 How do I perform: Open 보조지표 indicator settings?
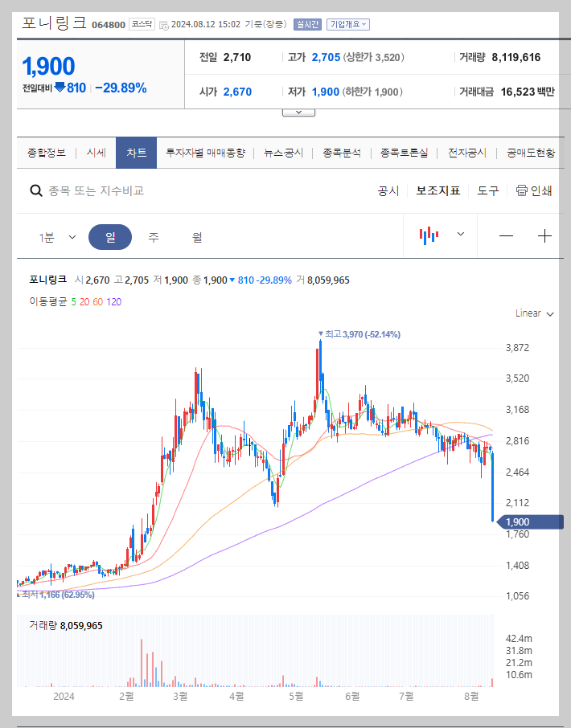tap(438, 191)
